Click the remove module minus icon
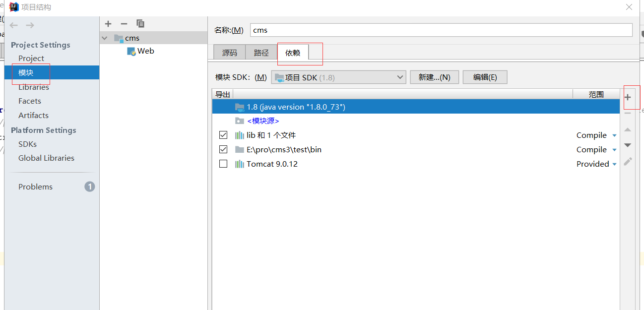Viewport: 644px width, 310px height. 124,23
